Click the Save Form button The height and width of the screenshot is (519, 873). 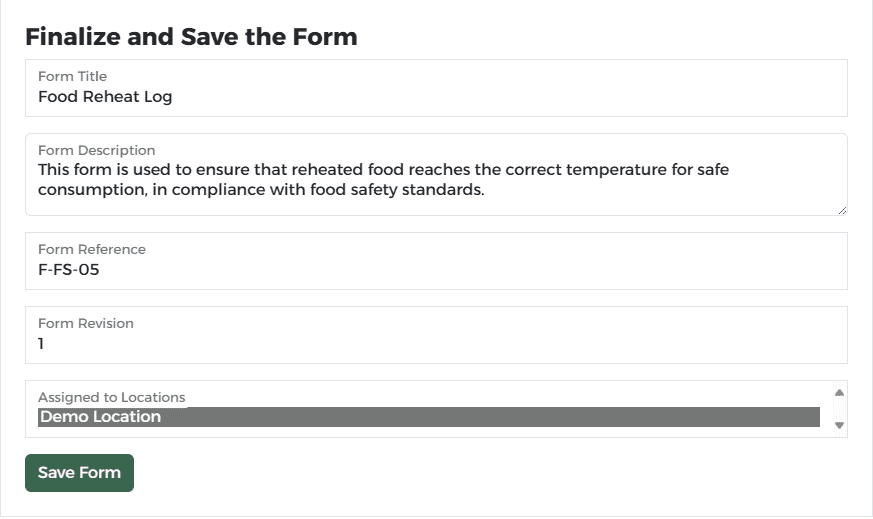[x=79, y=473]
